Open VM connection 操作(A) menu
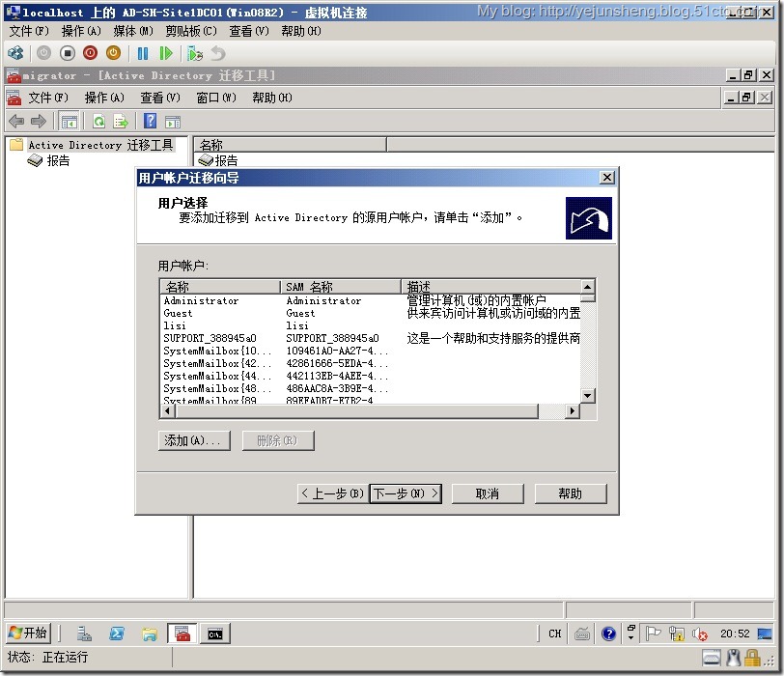 click(x=81, y=31)
